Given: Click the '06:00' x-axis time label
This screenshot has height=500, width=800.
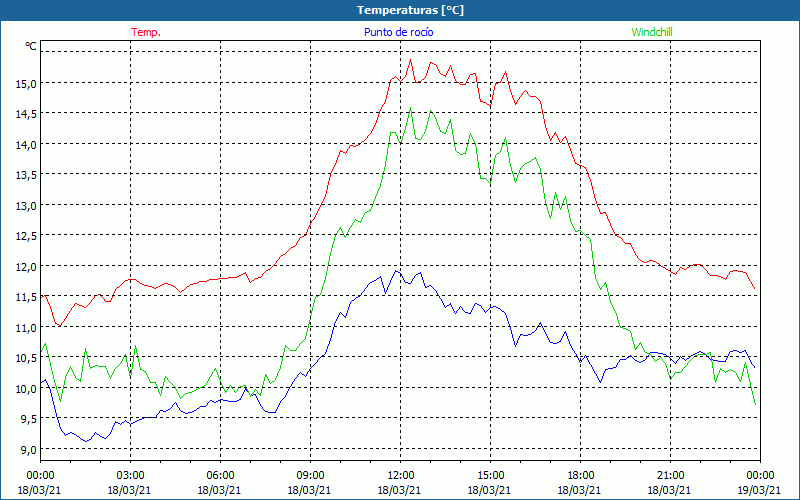Looking at the screenshot, I should click(220, 476).
